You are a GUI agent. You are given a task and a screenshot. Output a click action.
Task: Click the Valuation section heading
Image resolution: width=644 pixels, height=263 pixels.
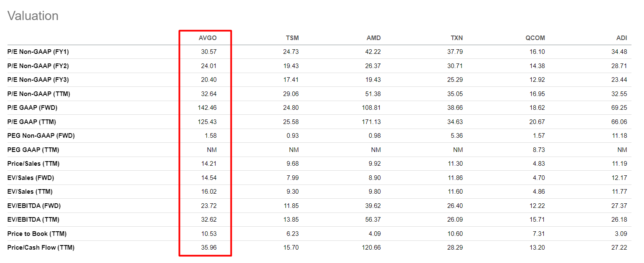(x=33, y=16)
